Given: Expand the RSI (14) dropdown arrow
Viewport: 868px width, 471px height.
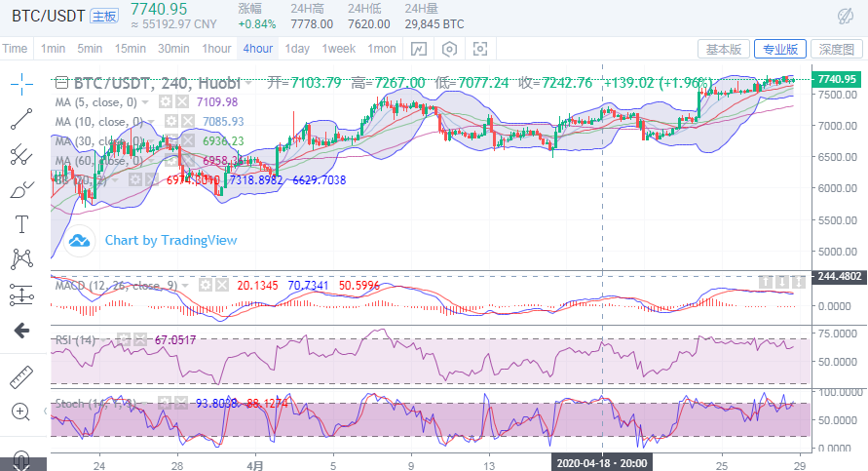Looking at the screenshot, I should (x=104, y=340).
